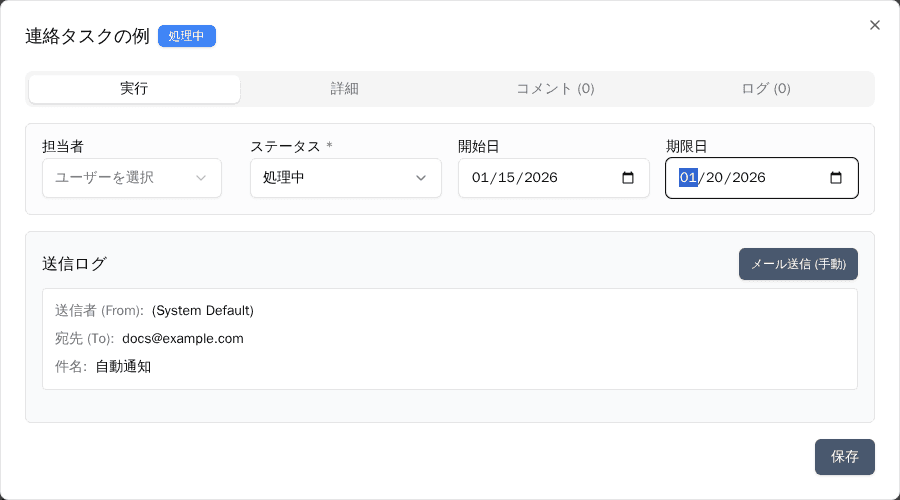Screen dimensions: 900x500
Task: Open the ログ (0) tab
Action: pyautogui.click(x=766, y=89)
